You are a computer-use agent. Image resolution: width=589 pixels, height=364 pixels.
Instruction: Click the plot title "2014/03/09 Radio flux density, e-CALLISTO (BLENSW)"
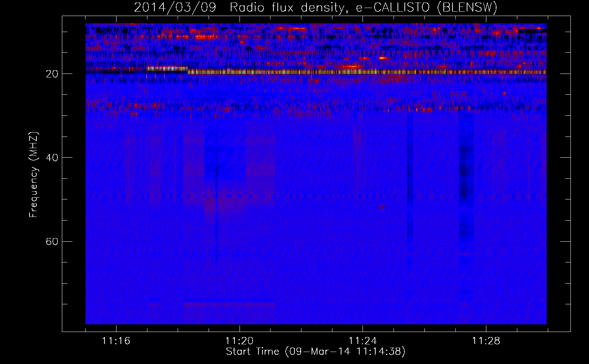pos(316,7)
